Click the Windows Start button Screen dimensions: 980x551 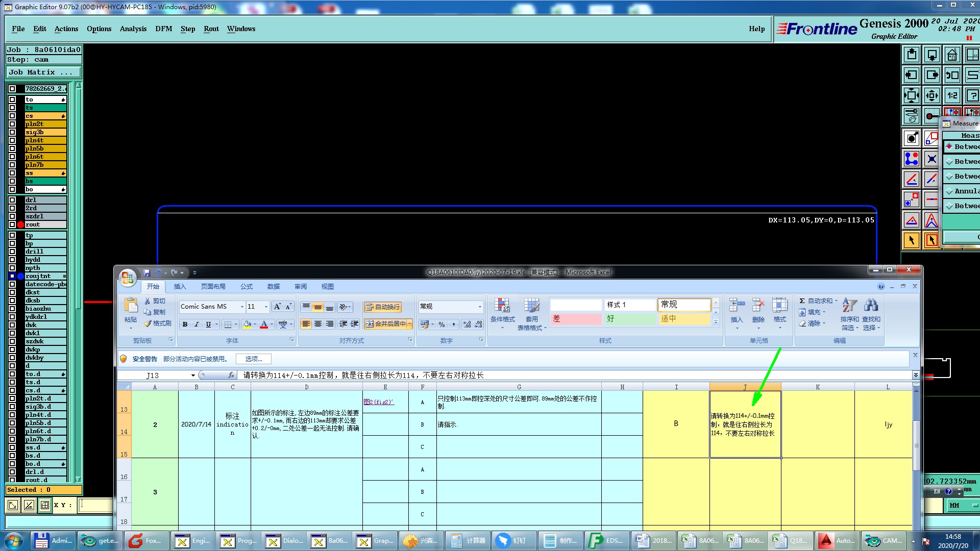coord(14,541)
